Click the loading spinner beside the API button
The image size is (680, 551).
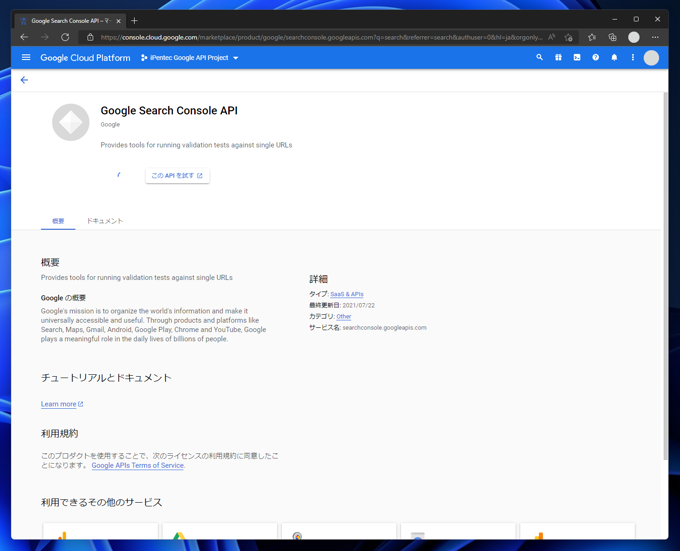click(119, 175)
